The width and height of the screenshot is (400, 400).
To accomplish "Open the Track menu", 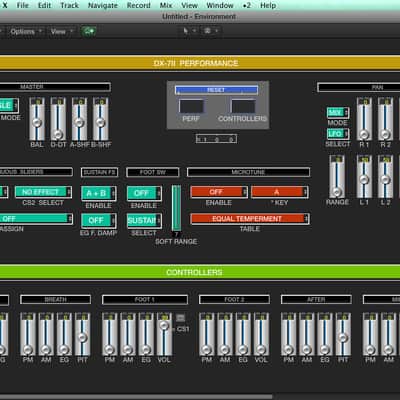I will click(x=69, y=5).
